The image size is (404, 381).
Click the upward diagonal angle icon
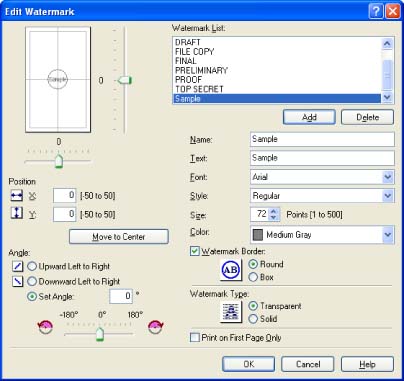click(17, 266)
